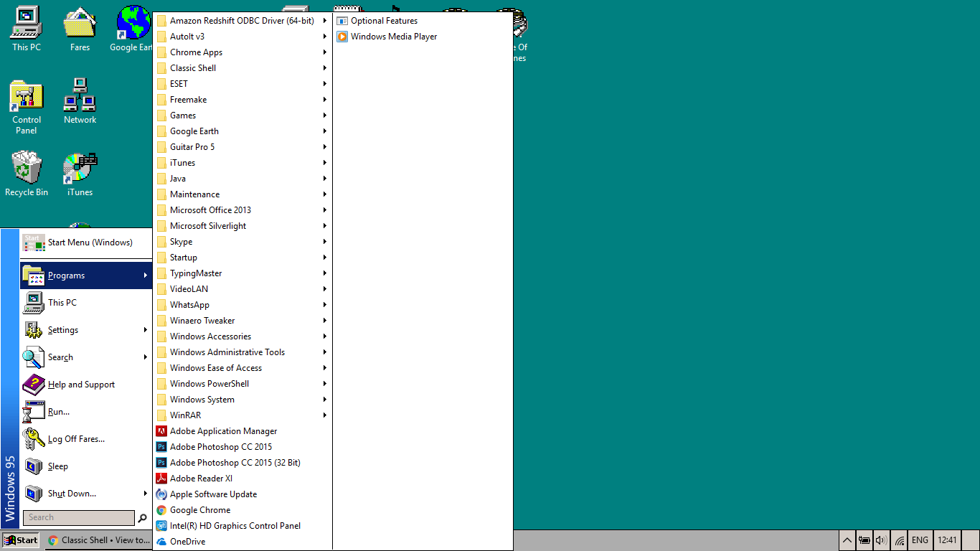The height and width of the screenshot is (551, 980).
Task: Expand the Winaero Tweaker folder
Action: [x=242, y=321]
